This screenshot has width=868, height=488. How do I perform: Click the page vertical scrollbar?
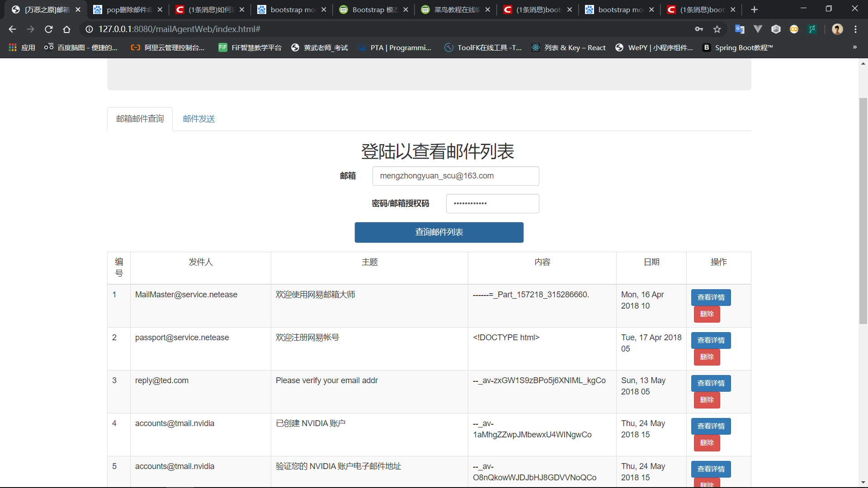[863, 211]
